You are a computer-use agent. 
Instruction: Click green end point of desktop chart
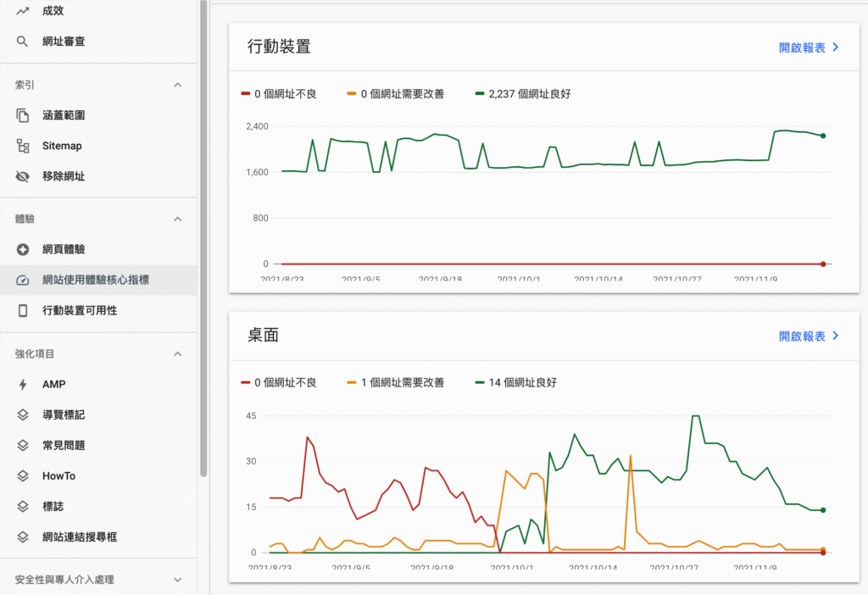click(x=823, y=510)
